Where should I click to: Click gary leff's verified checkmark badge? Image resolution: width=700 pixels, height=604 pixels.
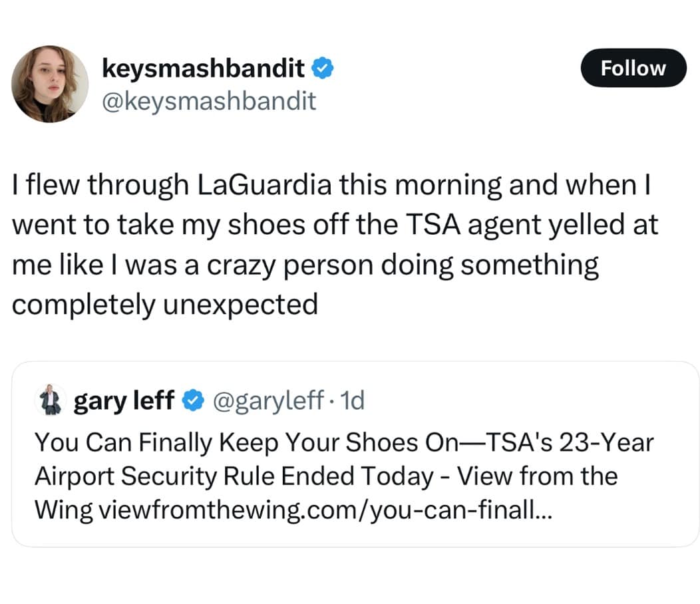[x=193, y=401]
